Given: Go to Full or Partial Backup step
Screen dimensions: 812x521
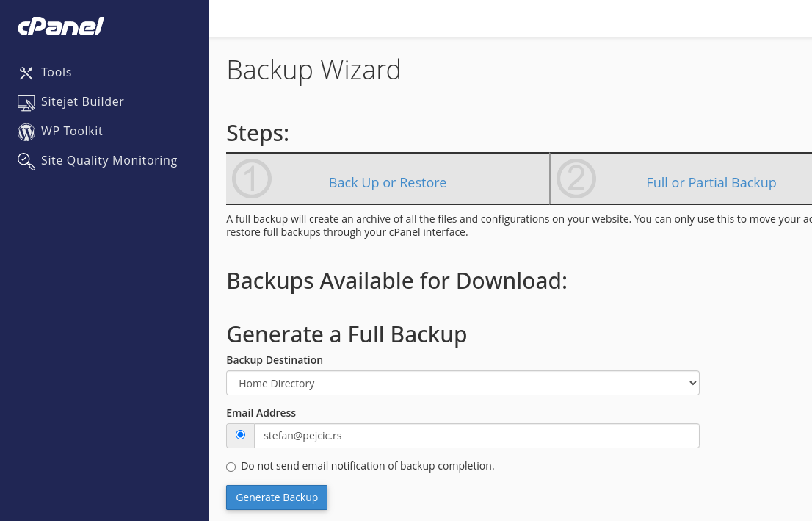Looking at the screenshot, I should pyautogui.click(x=711, y=182).
